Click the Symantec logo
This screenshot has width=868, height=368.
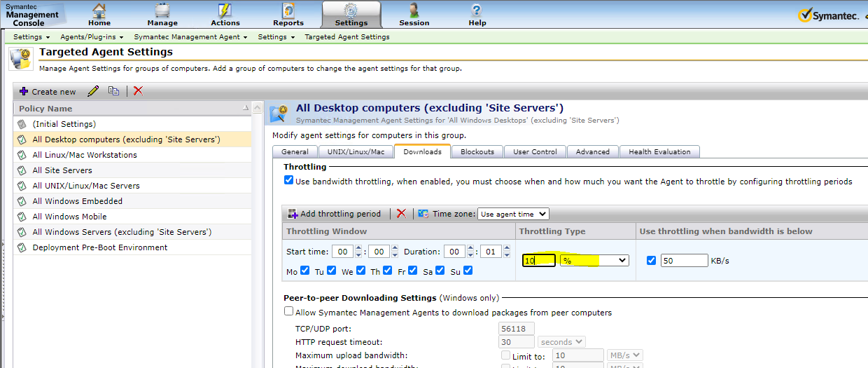pyautogui.click(x=829, y=15)
